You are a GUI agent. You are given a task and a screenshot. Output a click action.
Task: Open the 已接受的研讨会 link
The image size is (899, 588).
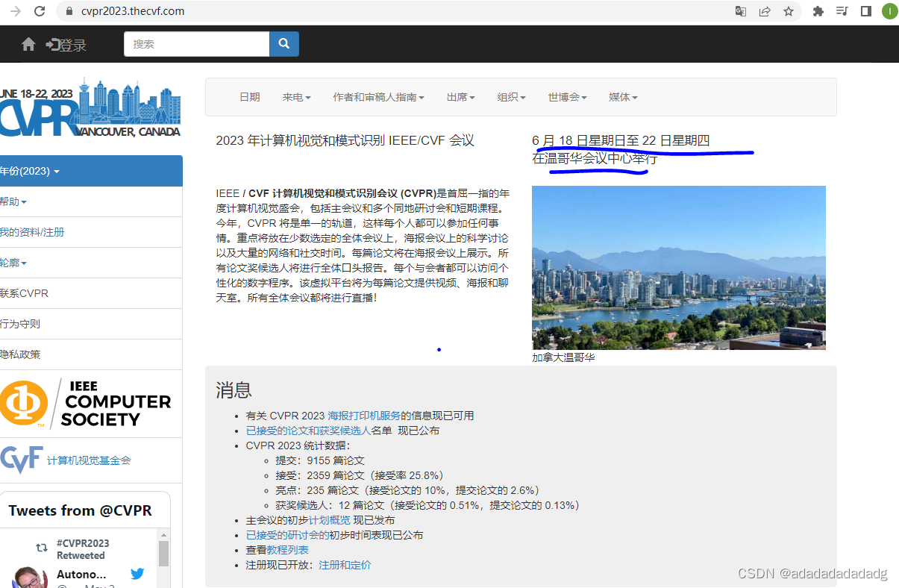coord(287,535)
